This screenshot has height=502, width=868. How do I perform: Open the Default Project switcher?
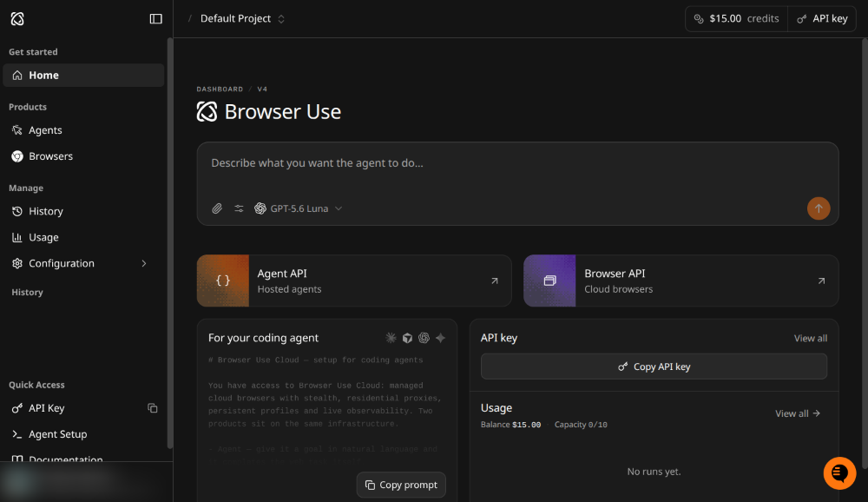(x=242, y=19)
